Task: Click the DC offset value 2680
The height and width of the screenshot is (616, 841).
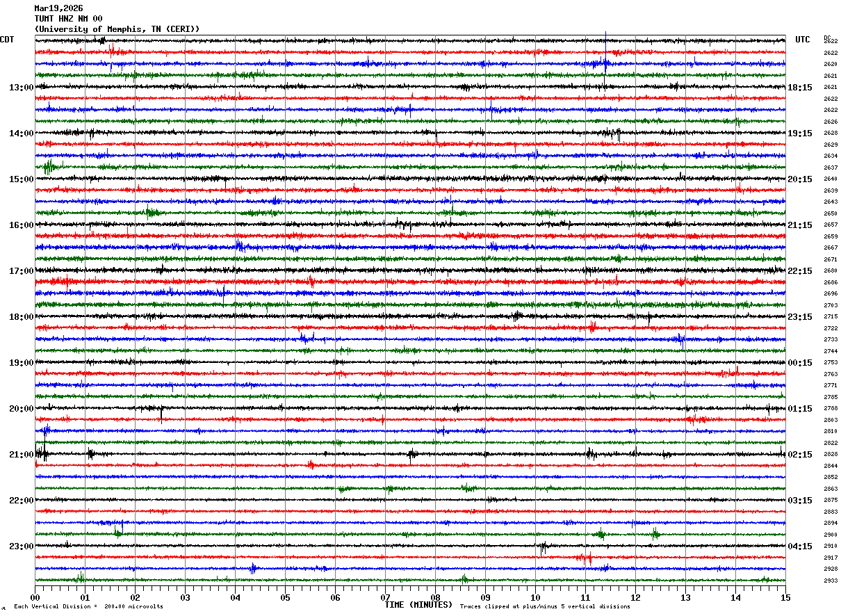Action: [x=831, y=270]
